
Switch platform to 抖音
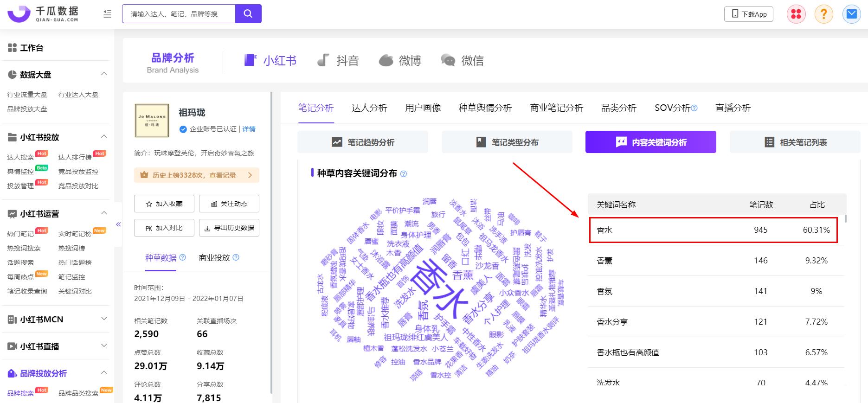pos(338,60)
